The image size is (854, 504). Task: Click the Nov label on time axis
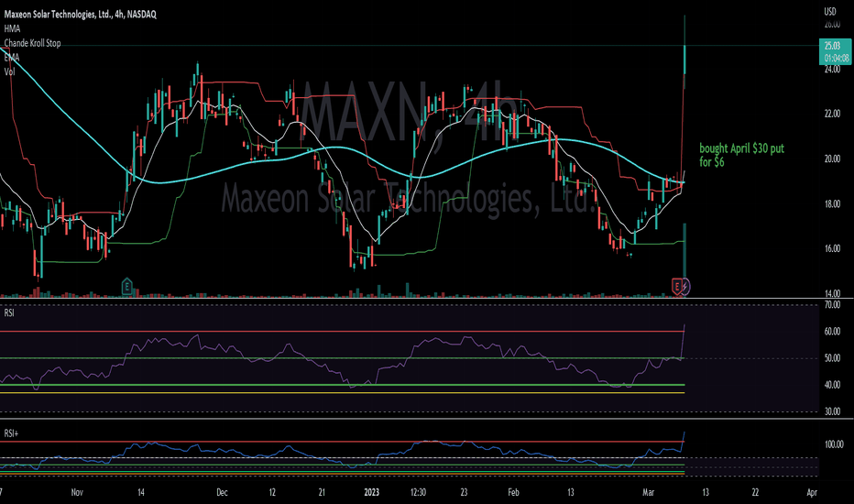(77, 492)
